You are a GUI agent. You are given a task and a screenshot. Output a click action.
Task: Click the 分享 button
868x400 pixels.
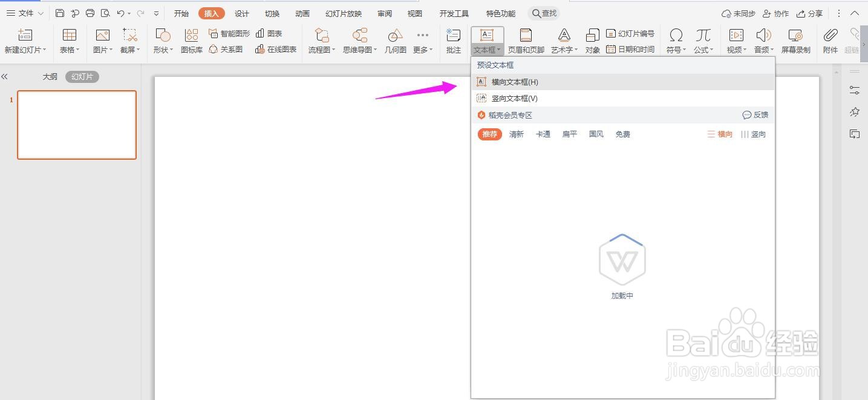pyautogui.click(x=809, y=13)
